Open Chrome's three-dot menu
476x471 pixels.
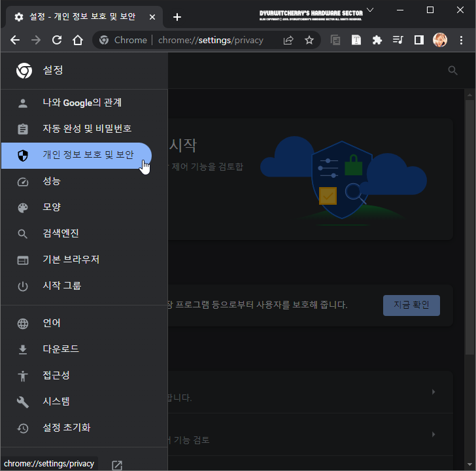pos(461,40)
